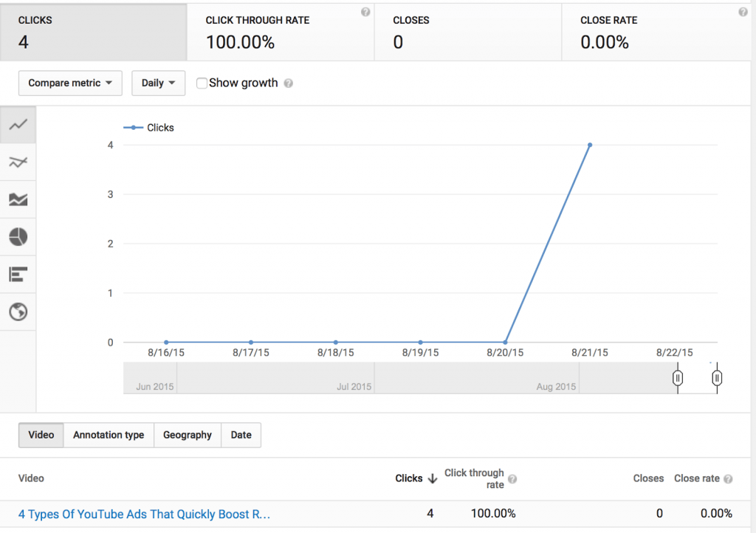This screenshot has height=533, width=756.
Task: Select the line chart view icon
Action: tap(18, 125)
